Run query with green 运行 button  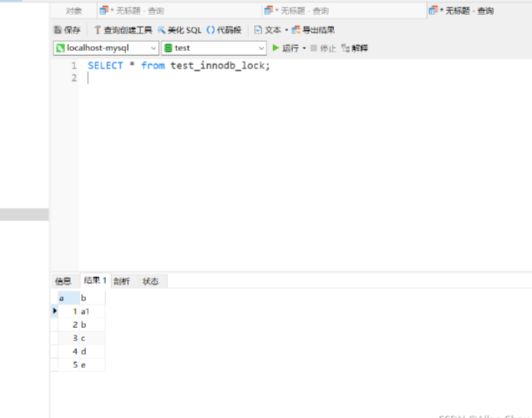click(286, 48)
